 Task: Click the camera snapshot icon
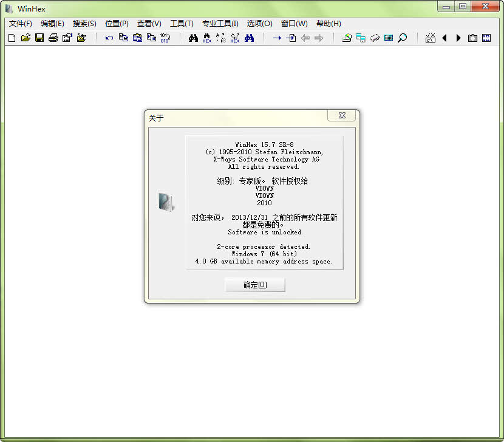[472, 38]
